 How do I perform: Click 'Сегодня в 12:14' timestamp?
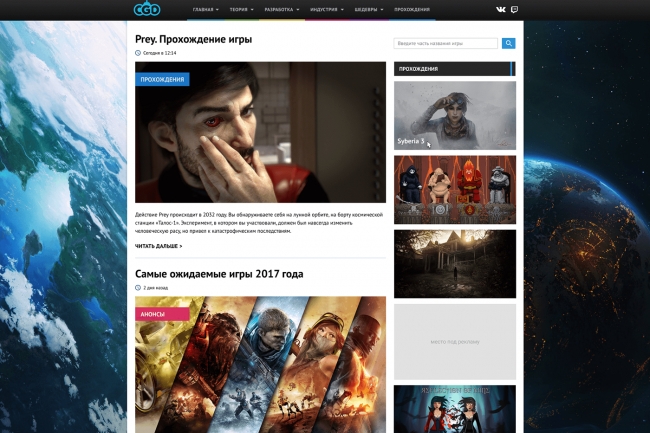tap(160, 53)
